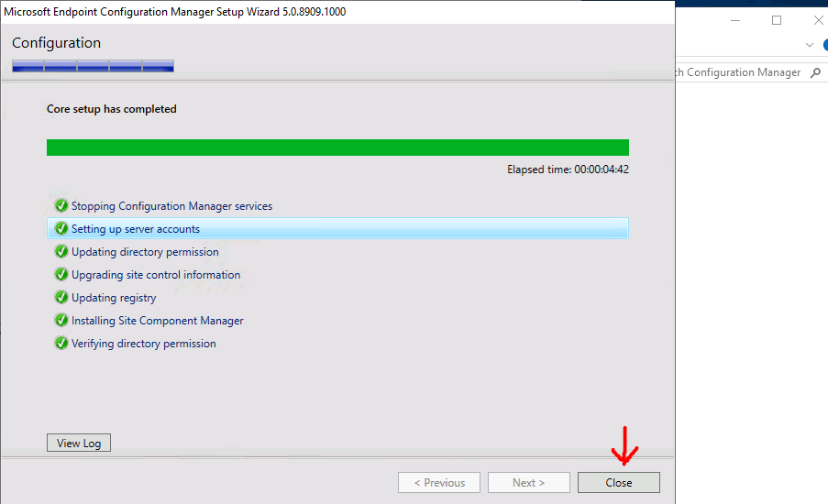Expand the ribbon chevron in background window
Viewport: 828px width, 504px height.
point(810,45)
